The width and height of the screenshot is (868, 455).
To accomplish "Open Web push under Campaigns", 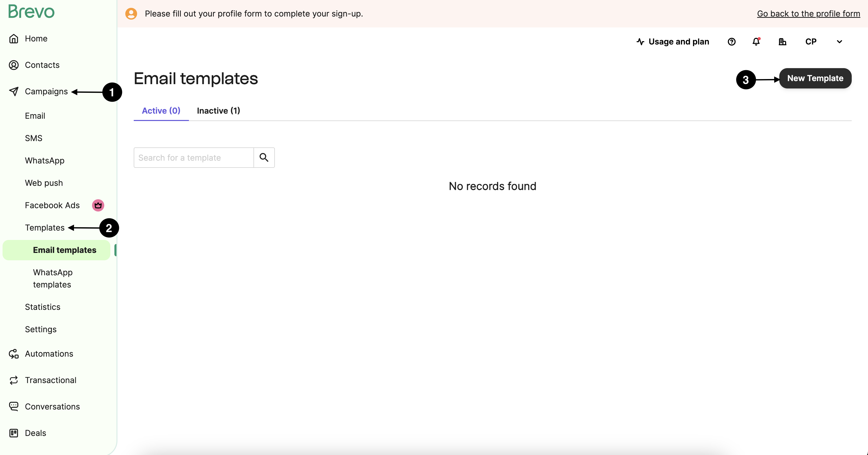I will 44,183.
